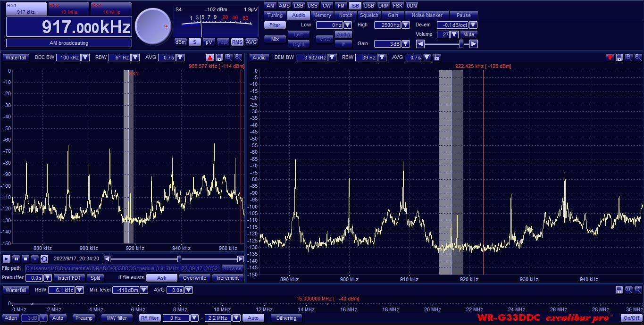The width and height of the screenshot is (644, 325).
Task: Click the red triangle in DDC spectrum toolbar
Action: (210, 58)
